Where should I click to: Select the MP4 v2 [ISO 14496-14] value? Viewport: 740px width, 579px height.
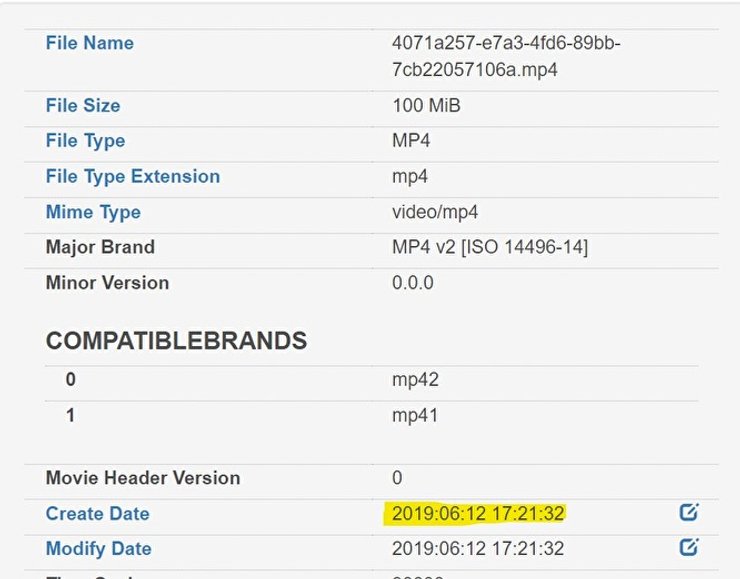[490, 246]
